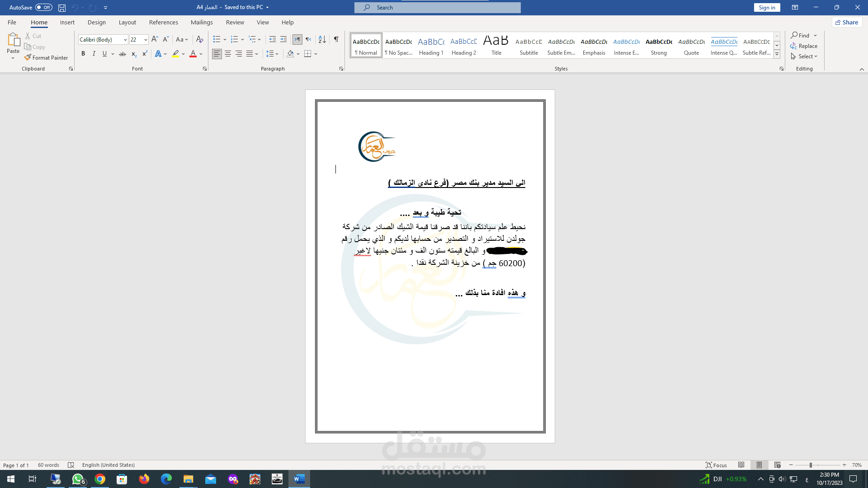Open the bullets list dropdown arrow
The image size is (868, 488).
(225, 39)
